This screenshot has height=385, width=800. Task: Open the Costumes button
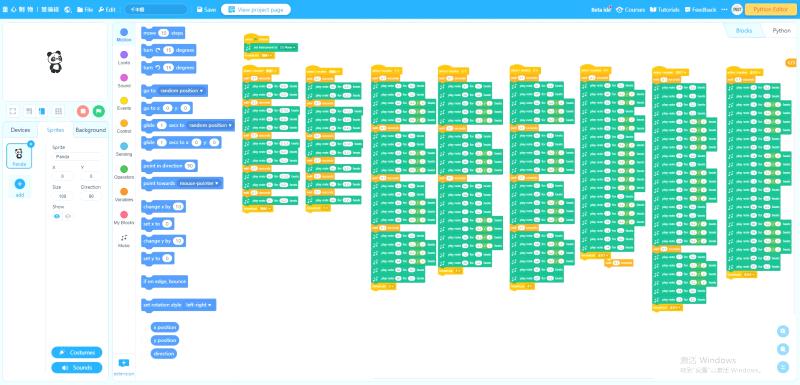pyautogui.click(x=77, y=352)
